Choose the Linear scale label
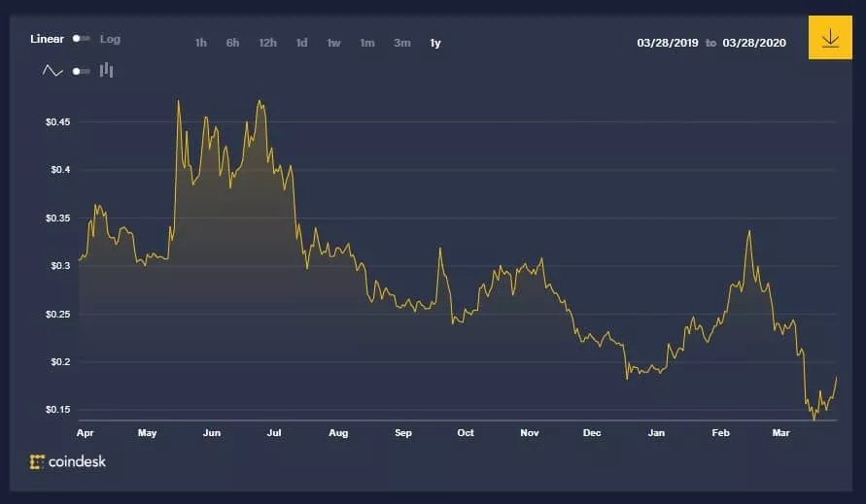Screen dimensions: 866x504 (47, 40)
